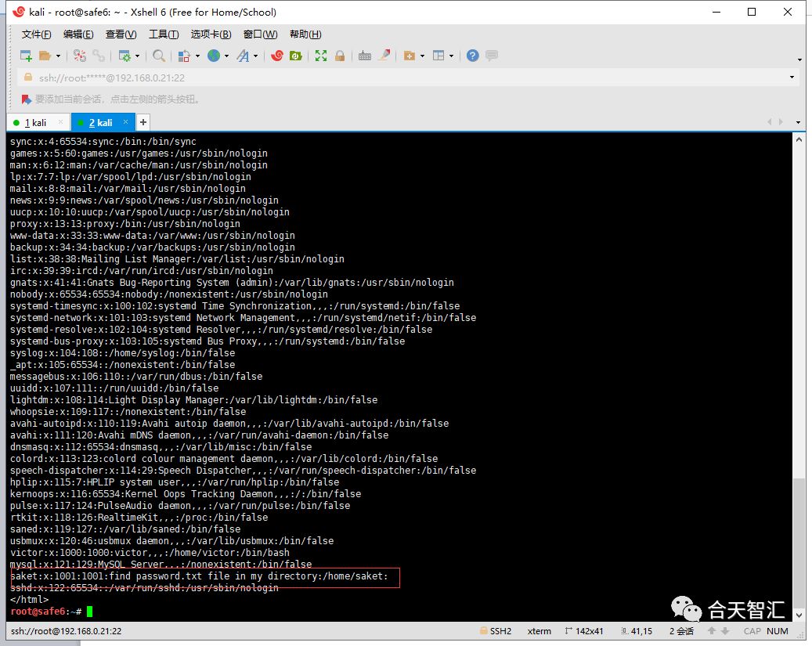This screenshot has height=646, width=812.
Task: Expand the globe encoding dropdown arrow
Action: pyautogui.click(x=226, y=56)
